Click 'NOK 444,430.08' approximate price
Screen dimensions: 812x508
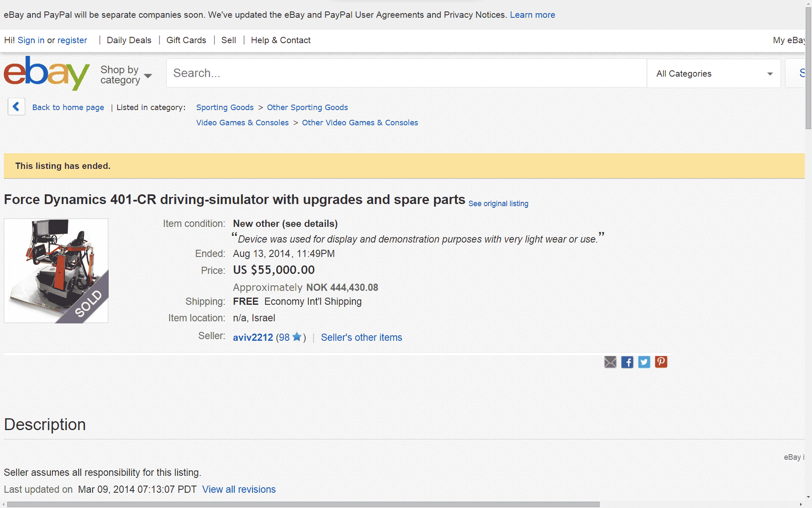342,287
